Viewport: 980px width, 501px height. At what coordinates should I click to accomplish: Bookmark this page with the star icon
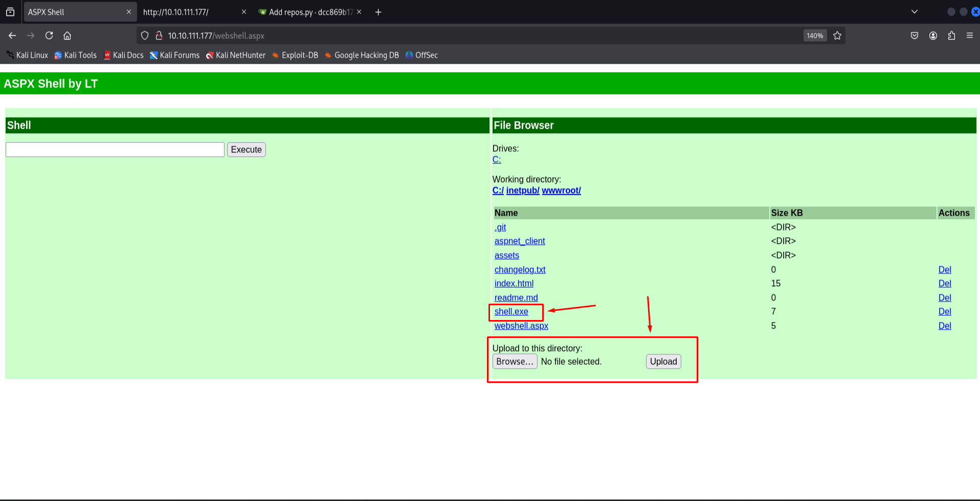(837, 35)
